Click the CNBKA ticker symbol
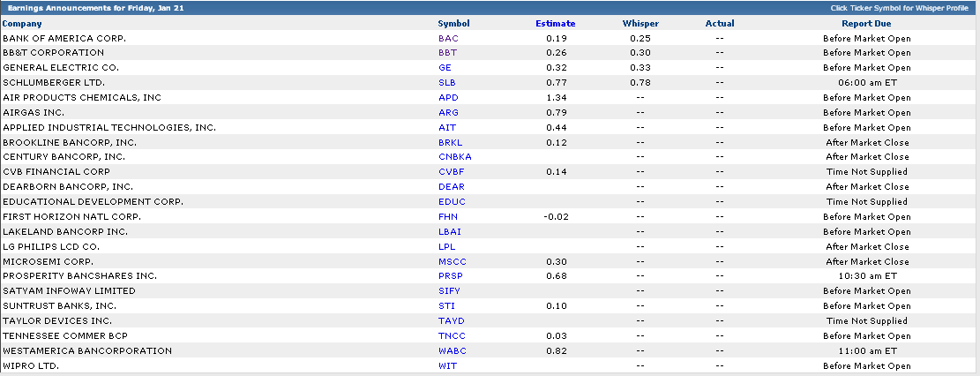 coord(455,157)
